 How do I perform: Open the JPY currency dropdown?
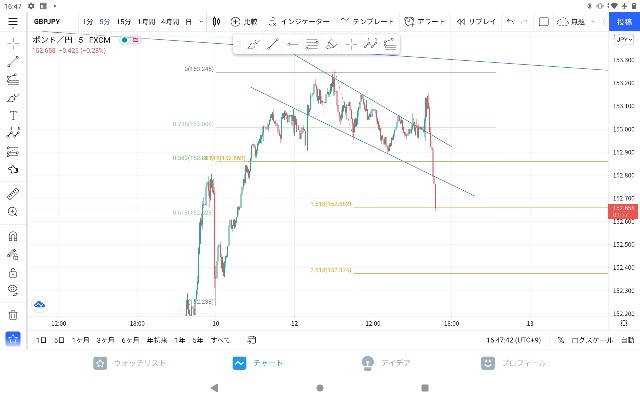click(x=624, y=40)
